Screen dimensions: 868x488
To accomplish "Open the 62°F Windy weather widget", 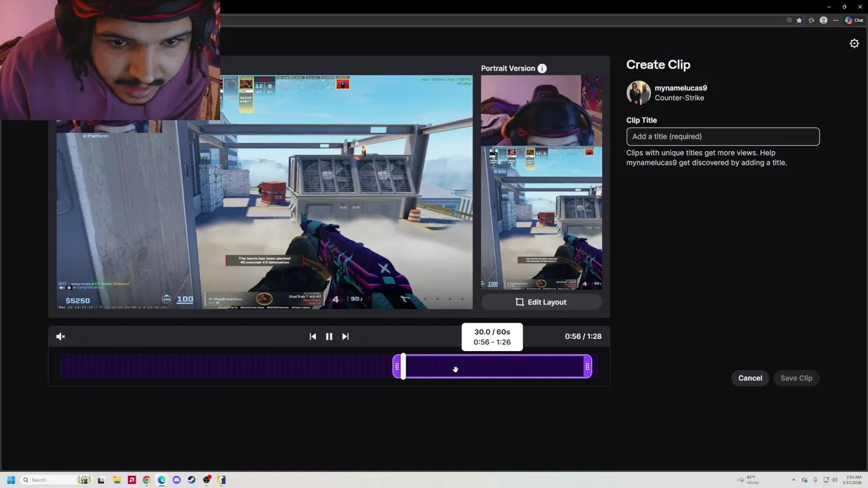I will click(x=748, y=480).
